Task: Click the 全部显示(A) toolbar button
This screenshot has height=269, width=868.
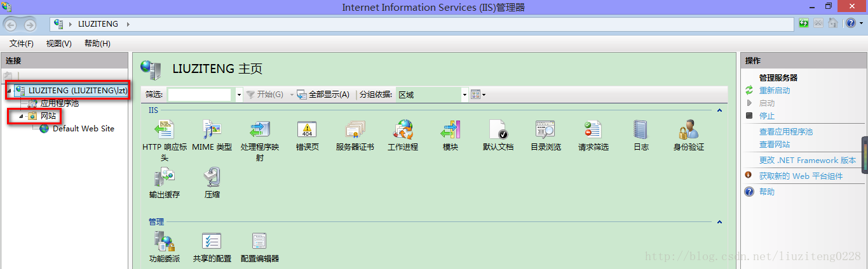Action: pyautogui.click(x=323, y=95)
